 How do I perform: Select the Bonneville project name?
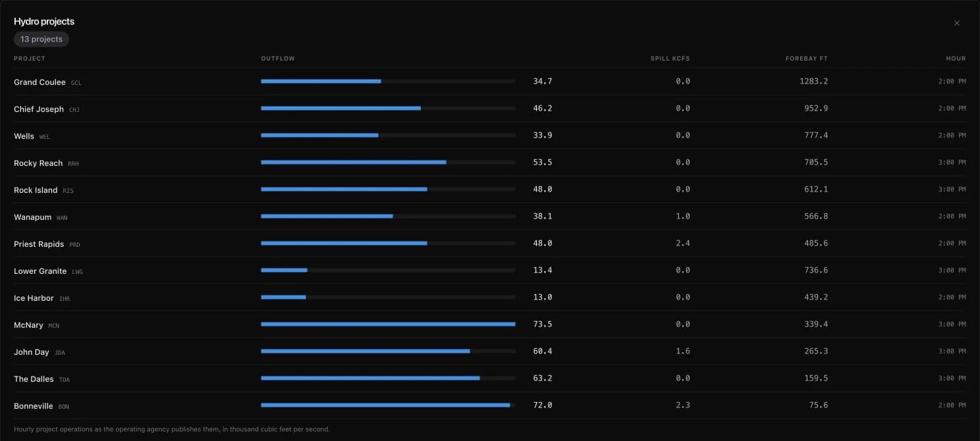[x=33, y=406]
